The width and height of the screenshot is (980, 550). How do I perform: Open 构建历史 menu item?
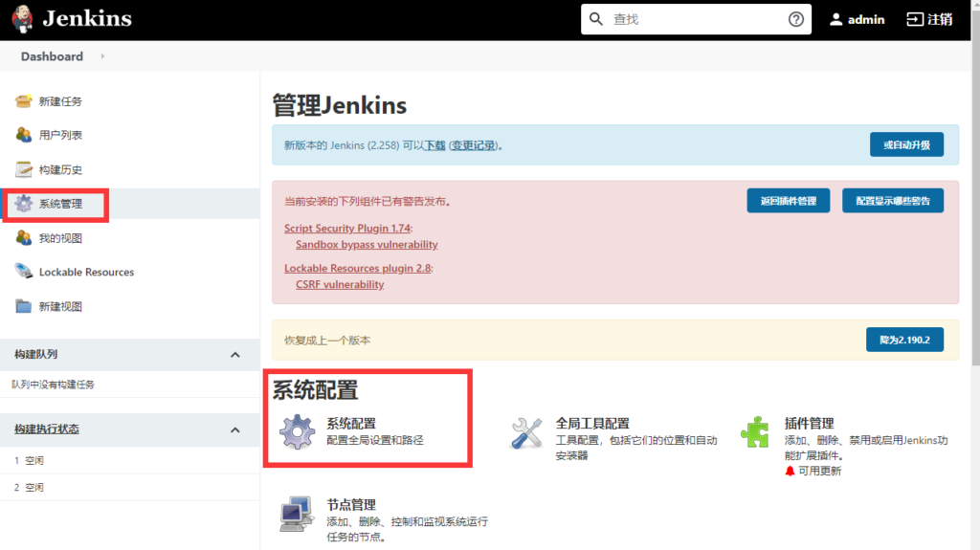point(60,169)
